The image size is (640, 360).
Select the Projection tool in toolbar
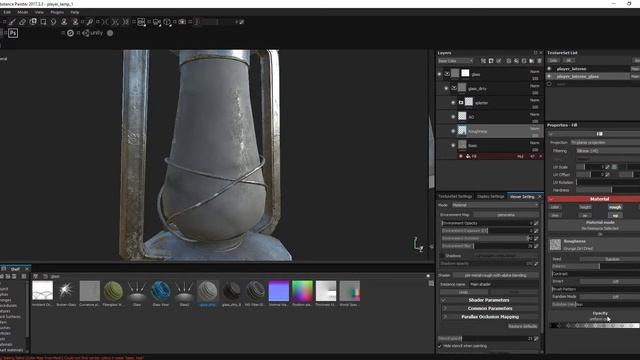[x=33, y=22]
